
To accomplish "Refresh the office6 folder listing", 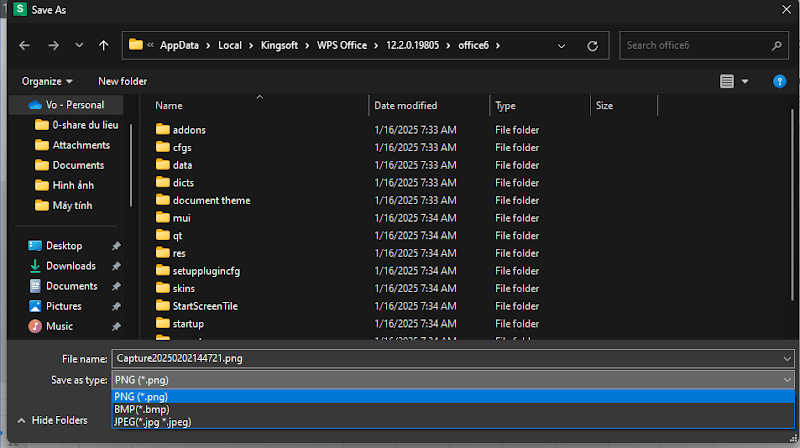I will click(593, 46).
